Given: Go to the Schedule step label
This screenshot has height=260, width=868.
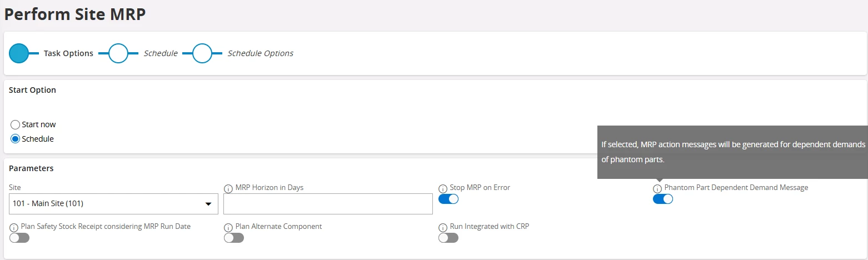Looking at the screenshot, I should tap(161, 53).
